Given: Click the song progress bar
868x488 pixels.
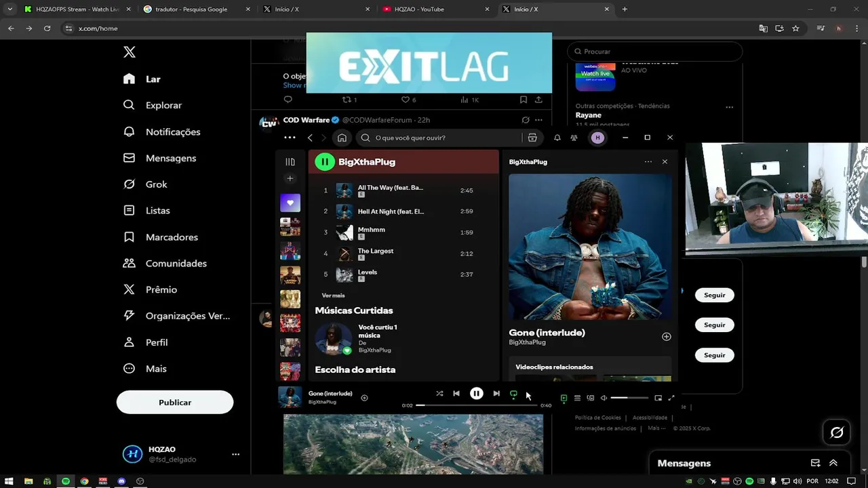Looking at the screenshot, I should 477,405.
